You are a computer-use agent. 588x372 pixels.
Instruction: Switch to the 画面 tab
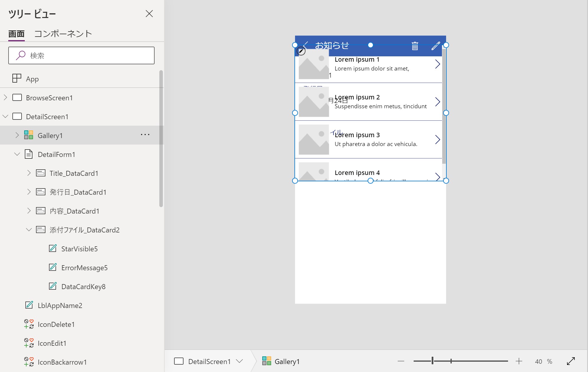point(17,34)
